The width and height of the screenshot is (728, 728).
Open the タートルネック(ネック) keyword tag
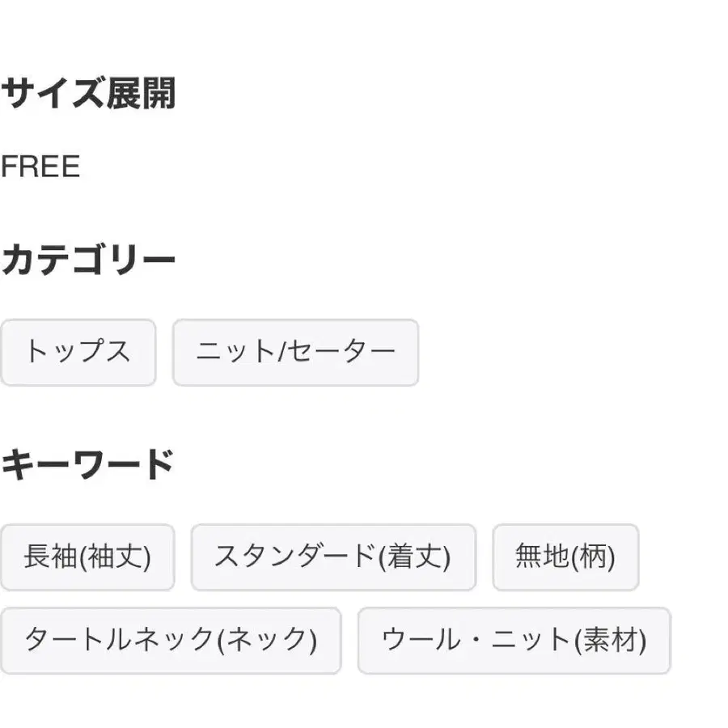click(171, 641)
